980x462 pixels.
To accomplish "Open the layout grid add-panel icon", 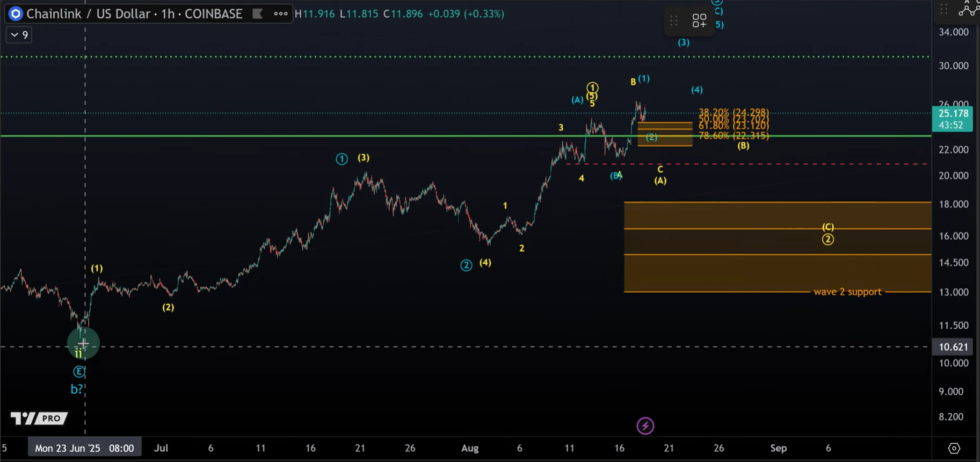I will pos(699,21).
